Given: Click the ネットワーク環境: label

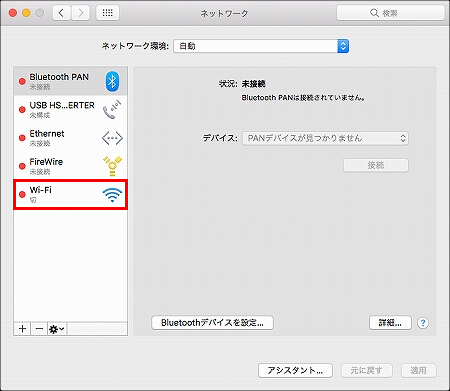Looking at the screenshot, I should 135,46.
